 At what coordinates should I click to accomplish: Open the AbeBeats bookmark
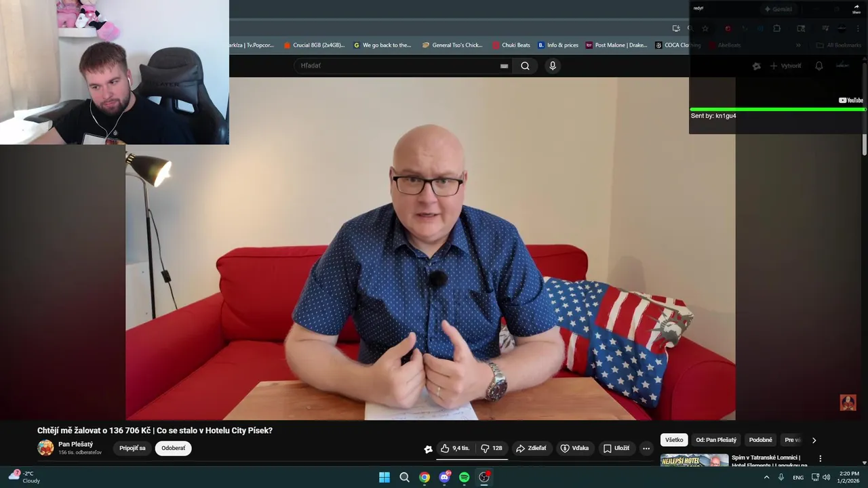point(725,45)
